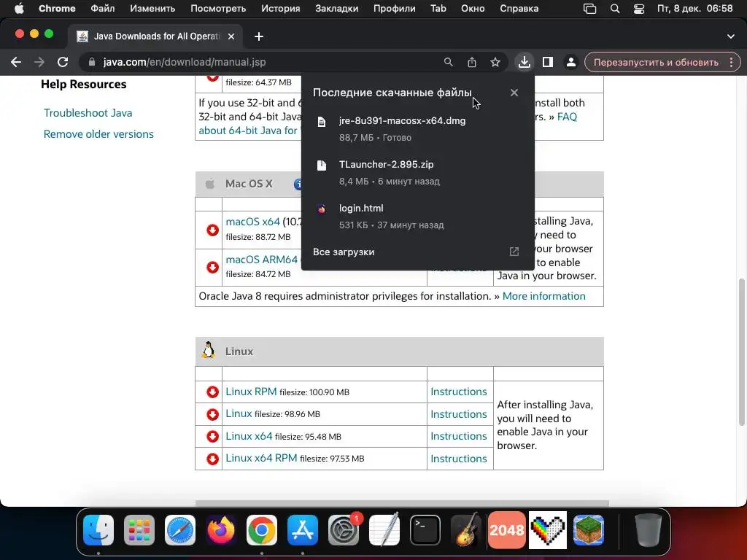Click red download arrow for Linux 98.96 MB

tap(212, 414)
